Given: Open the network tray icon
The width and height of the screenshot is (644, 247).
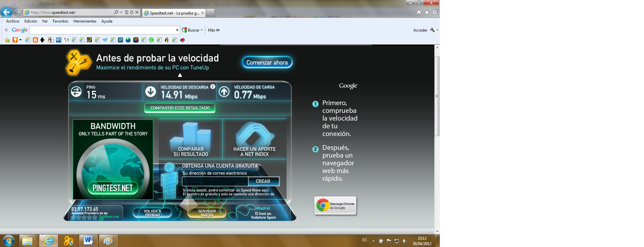Looking at the screenshot, I should pyautogui.click(x=397, y=241).
